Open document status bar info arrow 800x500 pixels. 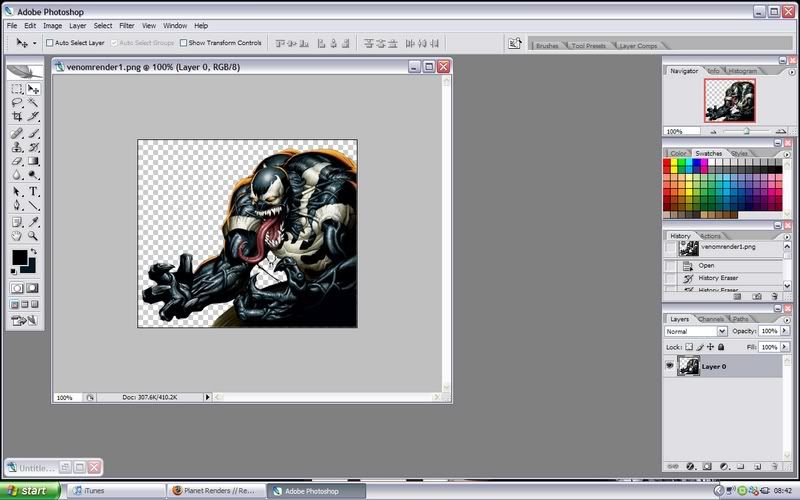coord(207,397)
